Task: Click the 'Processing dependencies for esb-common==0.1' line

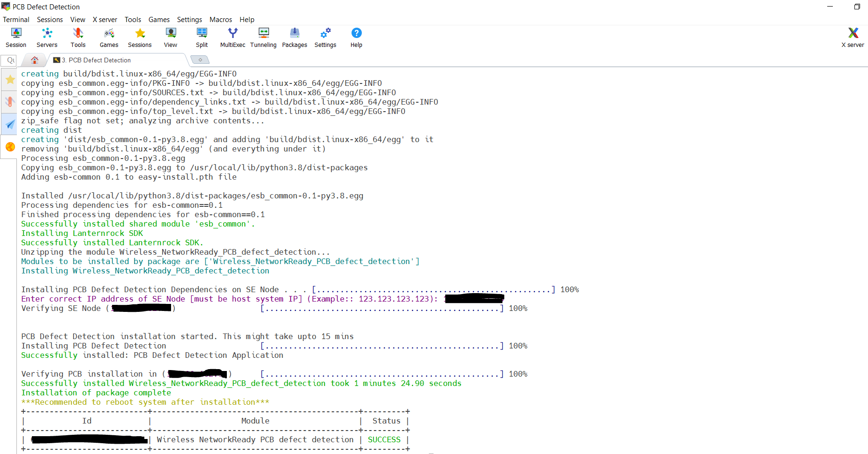Action: click(x=122, y=205)
